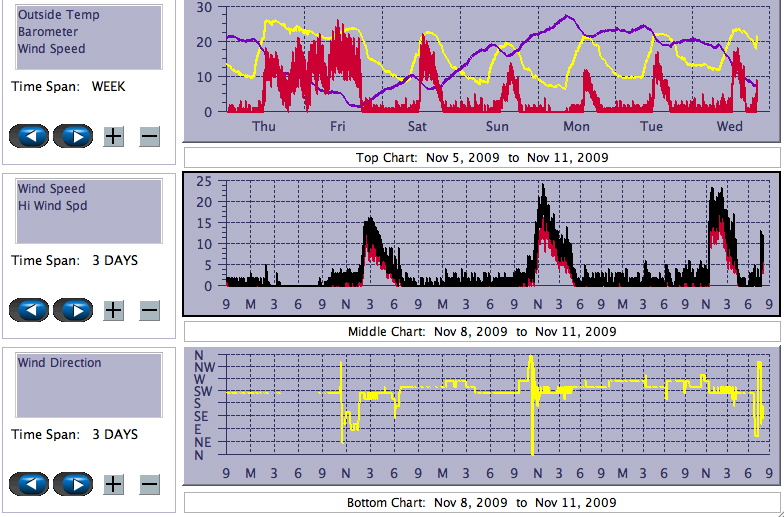Click the middle chart's plus time span button
Viewport: 784px width, 517px height.
pos(114,310)
